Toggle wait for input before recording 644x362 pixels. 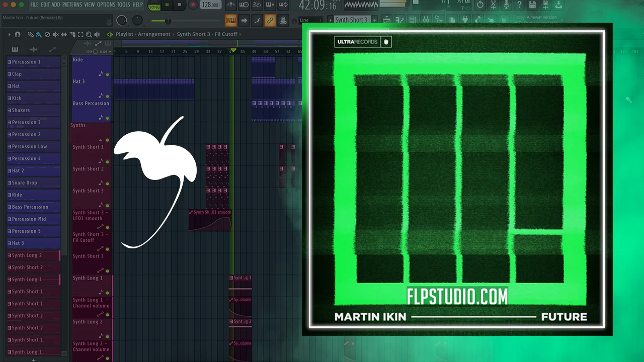coord(244,5)
